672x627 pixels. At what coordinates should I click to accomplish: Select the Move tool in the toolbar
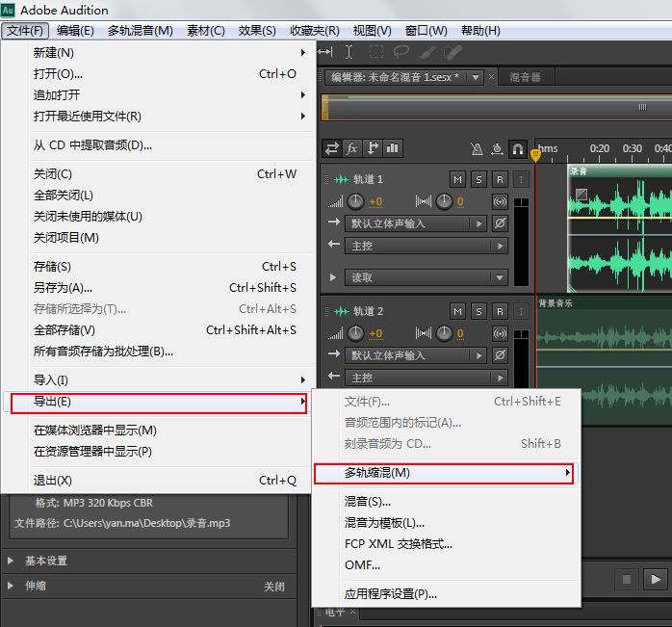click(325, 52)
